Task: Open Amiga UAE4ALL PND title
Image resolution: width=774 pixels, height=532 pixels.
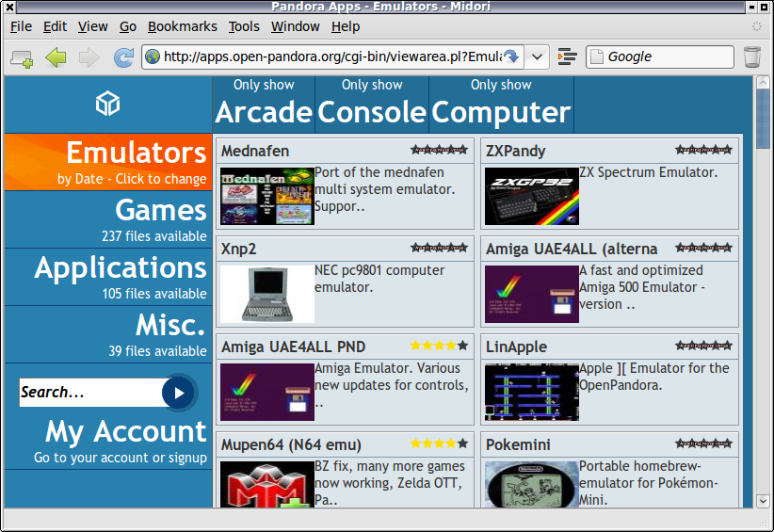Action: pyautogui.click(x=293, y=347)
